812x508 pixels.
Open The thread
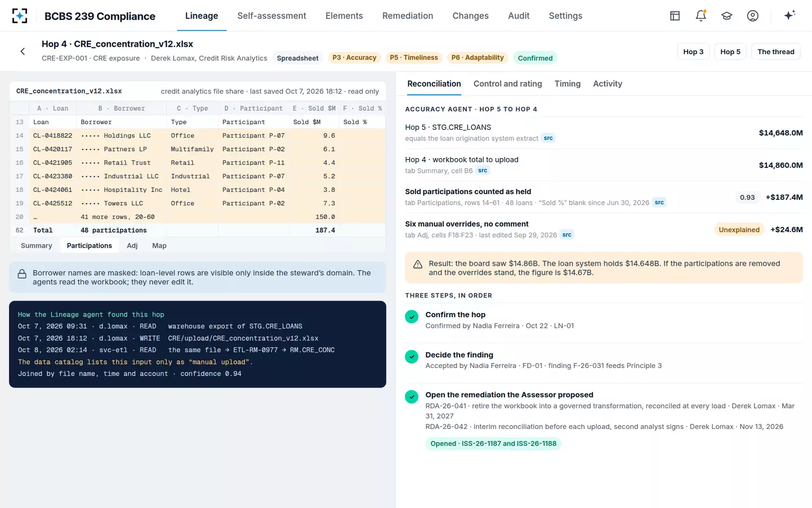click(776, 52)
